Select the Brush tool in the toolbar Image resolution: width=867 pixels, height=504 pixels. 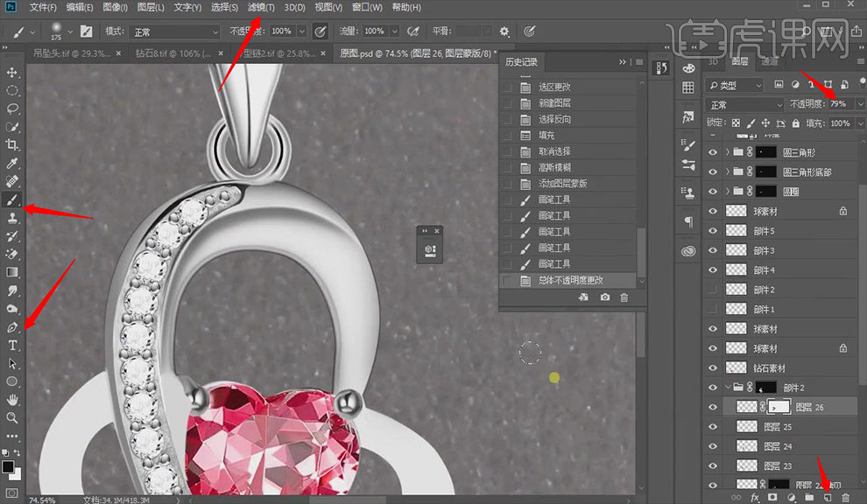point(12,200)
